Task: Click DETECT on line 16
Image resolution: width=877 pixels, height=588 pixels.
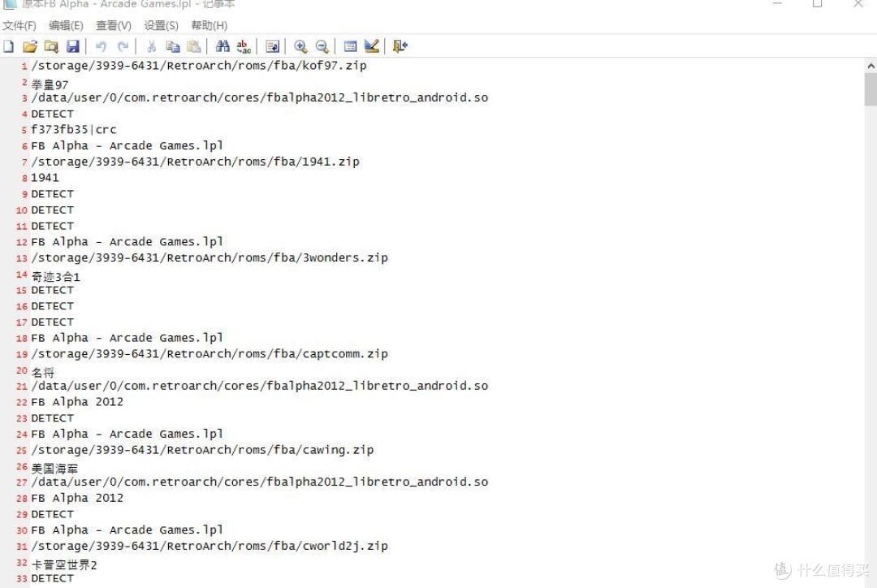Action: [x=53, y=306]
